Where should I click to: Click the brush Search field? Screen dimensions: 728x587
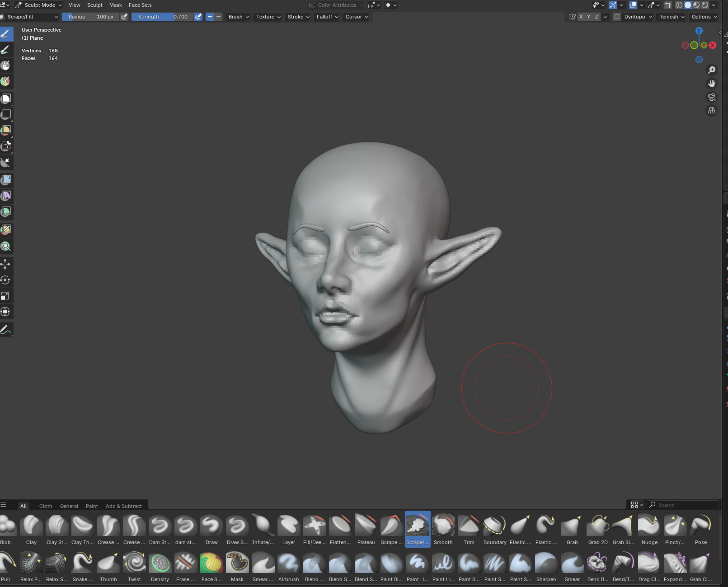pyautogui.click(x=683, y=505)
